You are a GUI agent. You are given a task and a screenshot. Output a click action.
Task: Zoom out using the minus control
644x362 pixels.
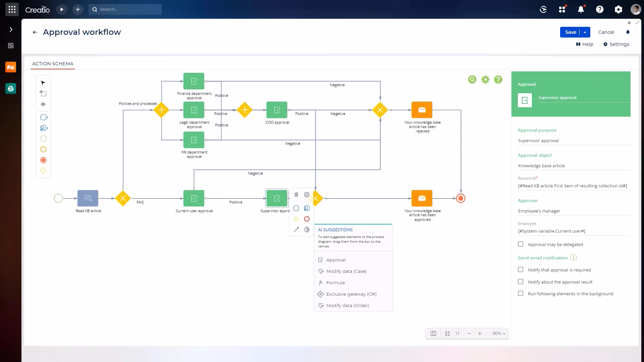[x=469, y=333]
